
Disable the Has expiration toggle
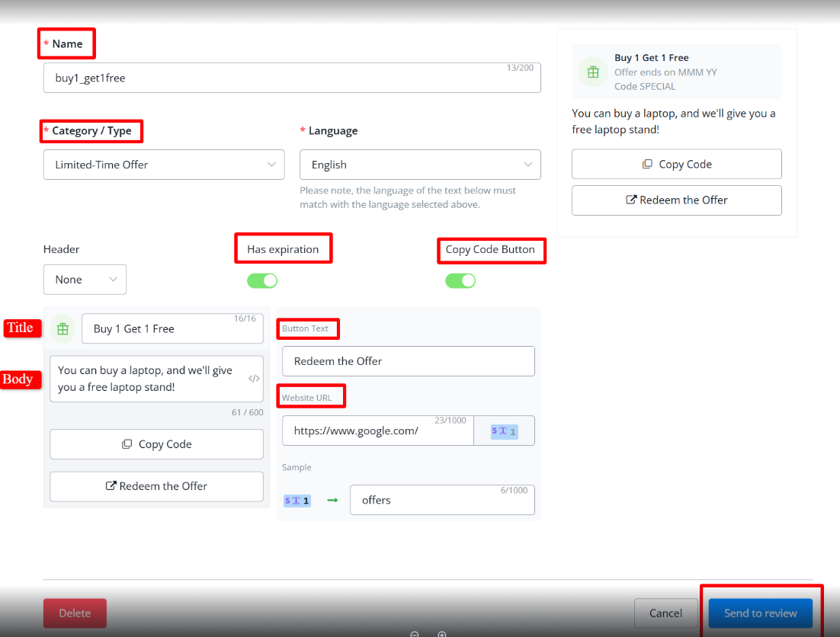pyautogui.click(x=262, y=281)
